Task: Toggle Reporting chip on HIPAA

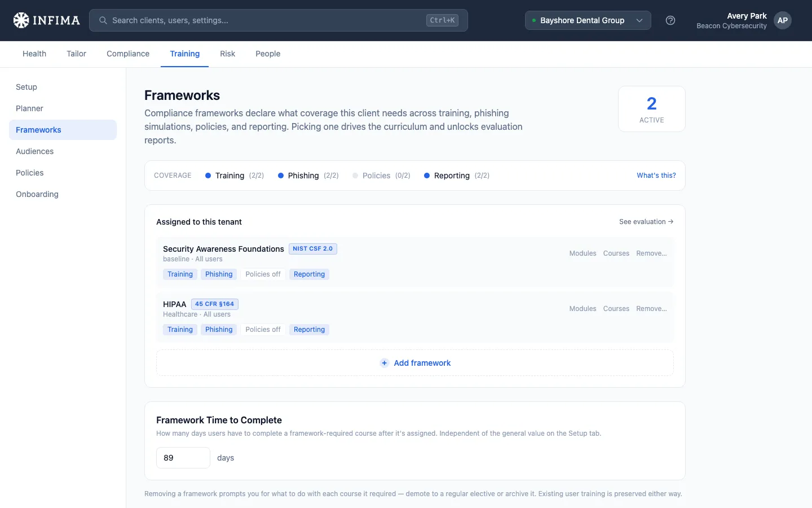Action: pyautogui.click(x=309, y=330)
